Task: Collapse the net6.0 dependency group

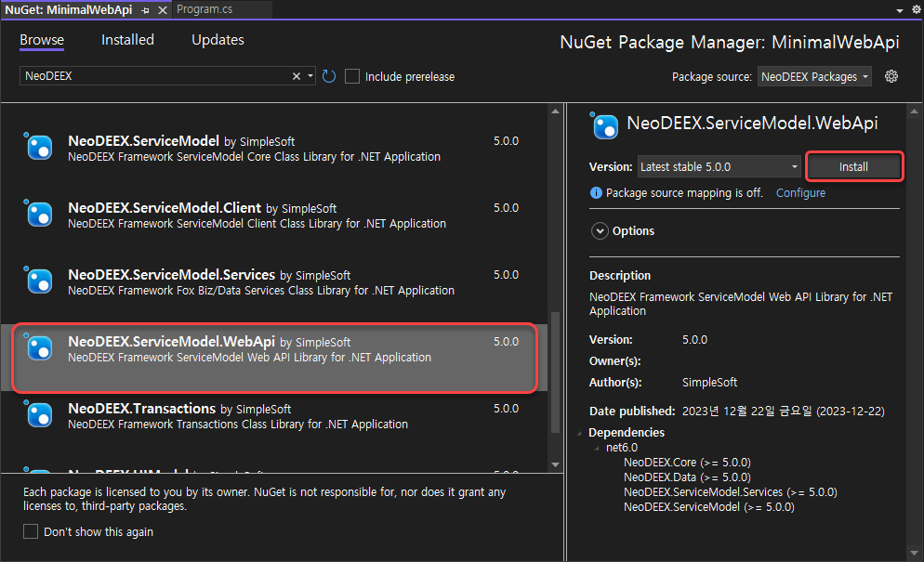Action: point(598,448)
